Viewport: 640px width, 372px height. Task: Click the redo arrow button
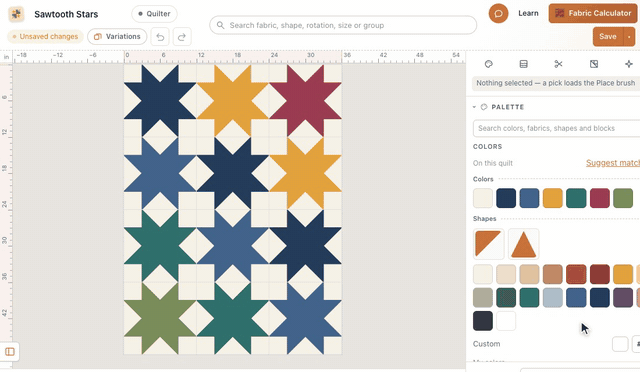tap(182, 37)
